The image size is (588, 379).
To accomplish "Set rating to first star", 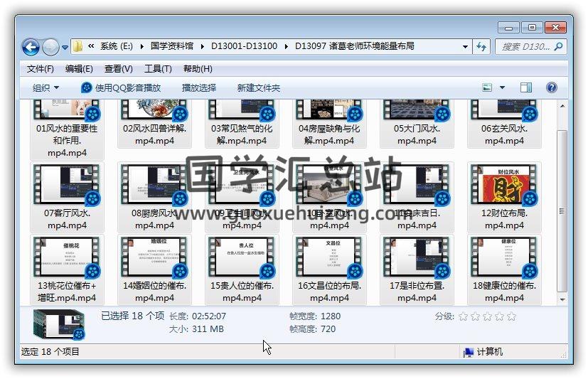I will click(463, 316).
